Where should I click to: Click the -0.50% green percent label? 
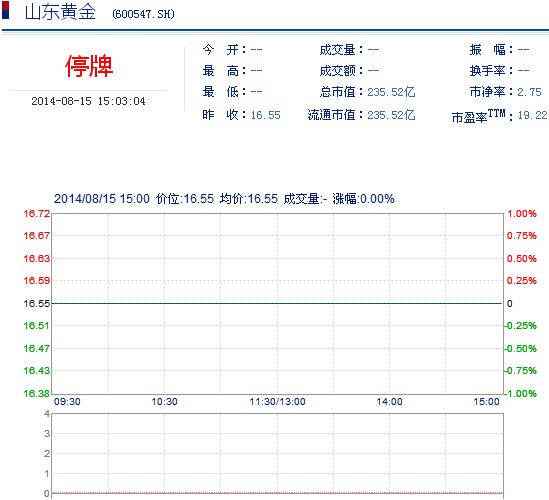[x=521, y=348]
